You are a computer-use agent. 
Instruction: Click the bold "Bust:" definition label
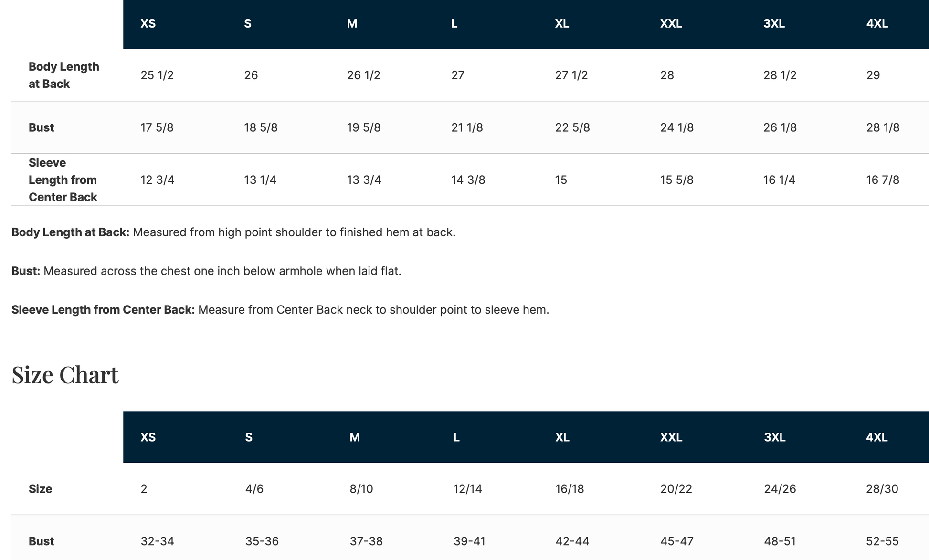click(26, 271)
